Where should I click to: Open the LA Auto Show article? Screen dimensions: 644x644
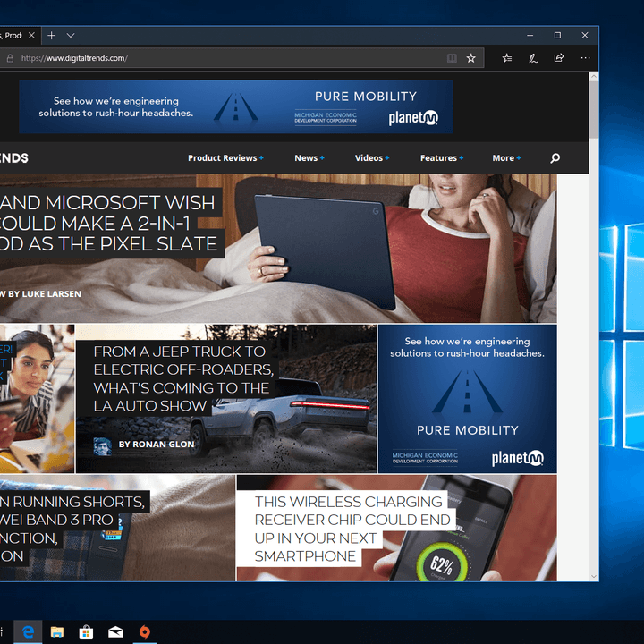pyautogui.click(x=182, y=378)
